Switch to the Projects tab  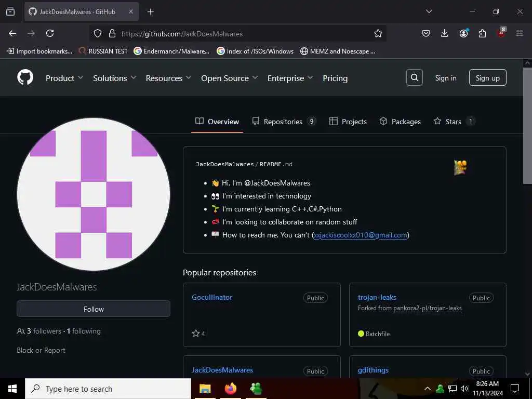[x=348, y=122]
